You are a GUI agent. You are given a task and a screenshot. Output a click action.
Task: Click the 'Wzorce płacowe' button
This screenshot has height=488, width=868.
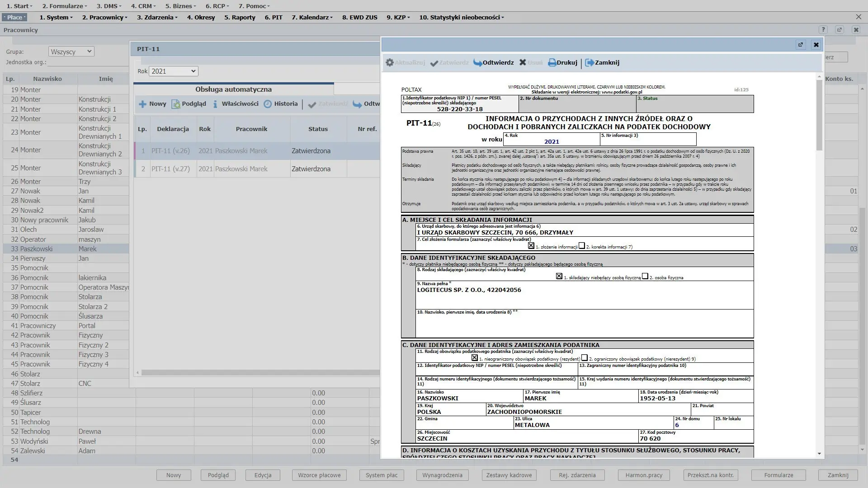click(x=319, y=475)
